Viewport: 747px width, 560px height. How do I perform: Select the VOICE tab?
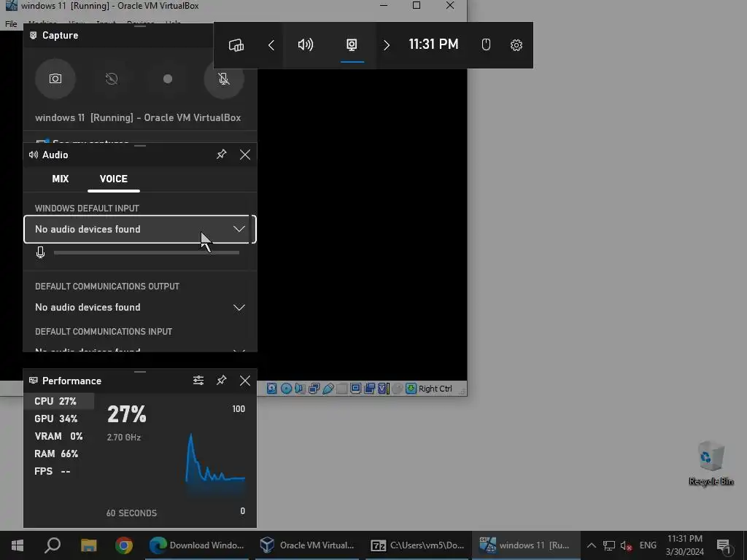click(x=113, y=179)
